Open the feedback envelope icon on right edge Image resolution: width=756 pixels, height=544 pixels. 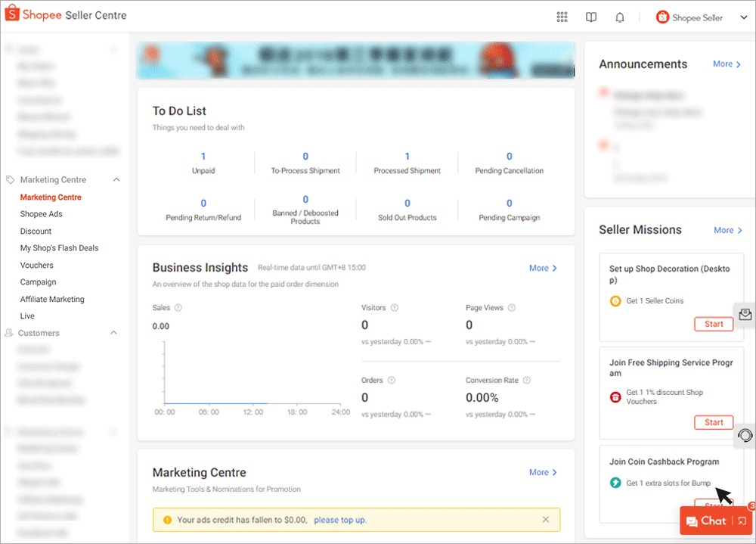coord(745,313)
